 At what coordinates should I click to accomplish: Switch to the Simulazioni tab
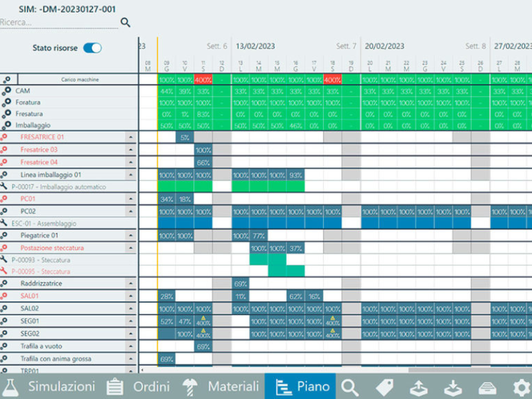(x=49, y=386)
